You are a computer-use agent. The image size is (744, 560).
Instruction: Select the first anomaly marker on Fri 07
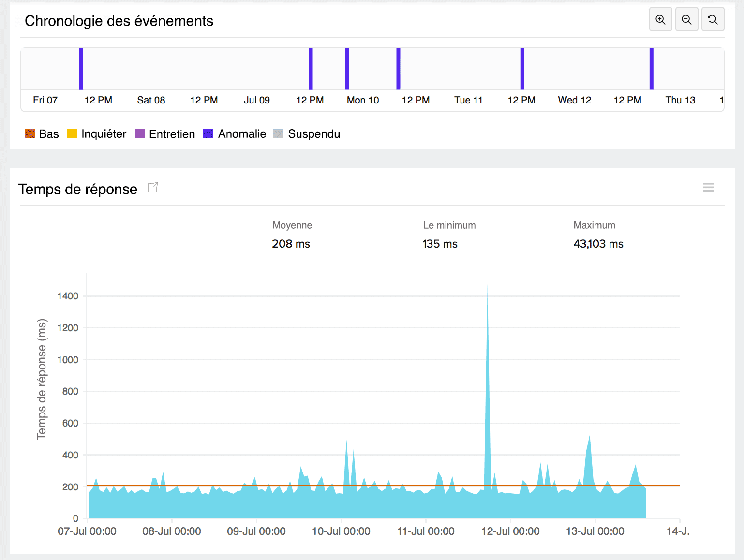coord(81,69)
